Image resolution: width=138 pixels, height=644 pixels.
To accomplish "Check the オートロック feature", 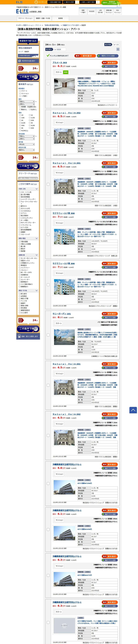I will [20, 277].
